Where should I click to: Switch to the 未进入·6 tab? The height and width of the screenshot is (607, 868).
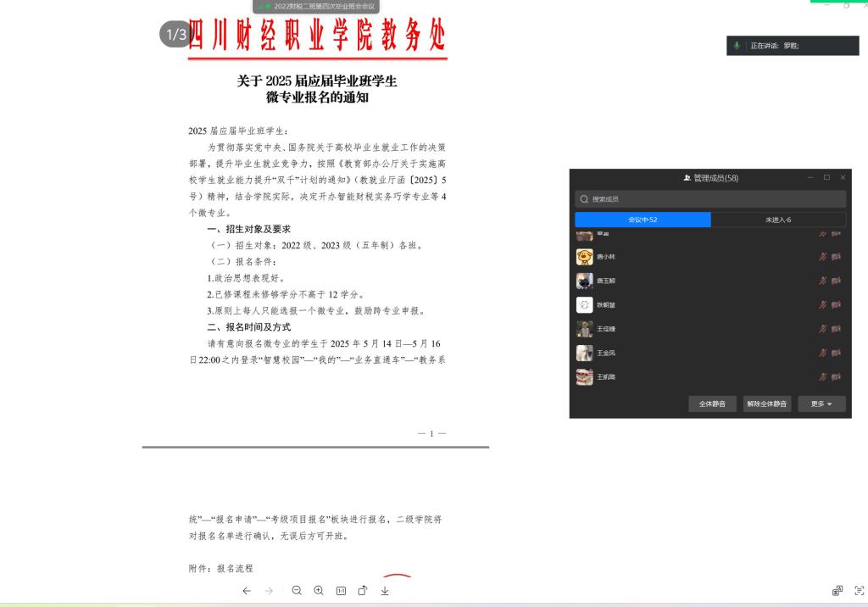click(778, 220)
